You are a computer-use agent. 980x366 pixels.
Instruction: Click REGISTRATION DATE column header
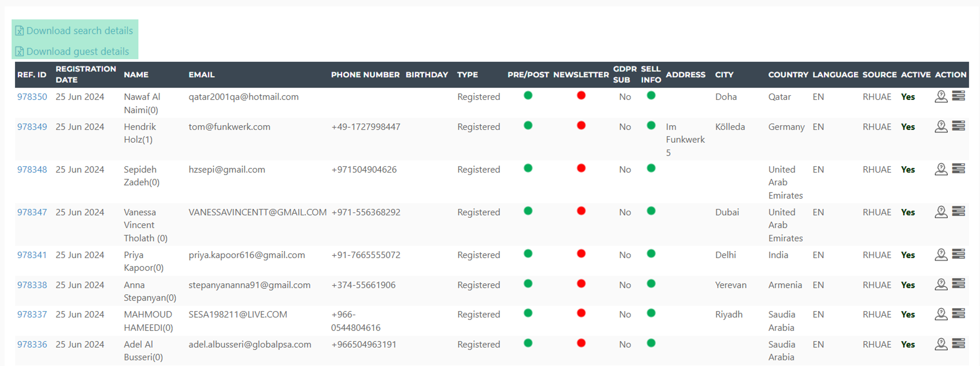coord(86,75)
